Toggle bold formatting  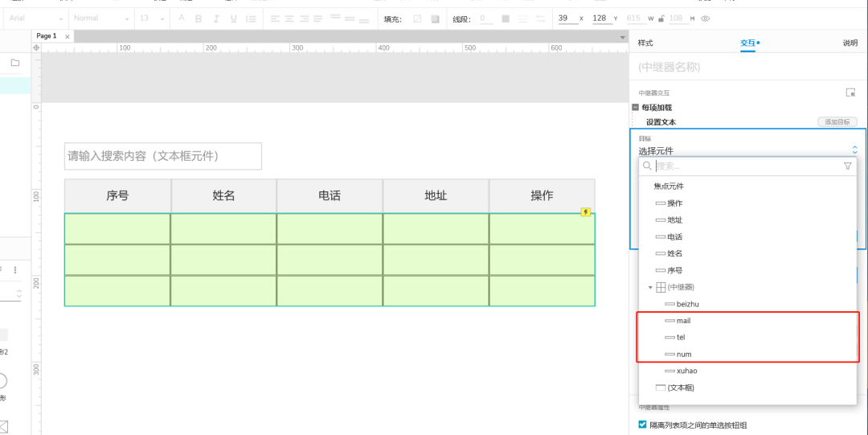(199, 18)
